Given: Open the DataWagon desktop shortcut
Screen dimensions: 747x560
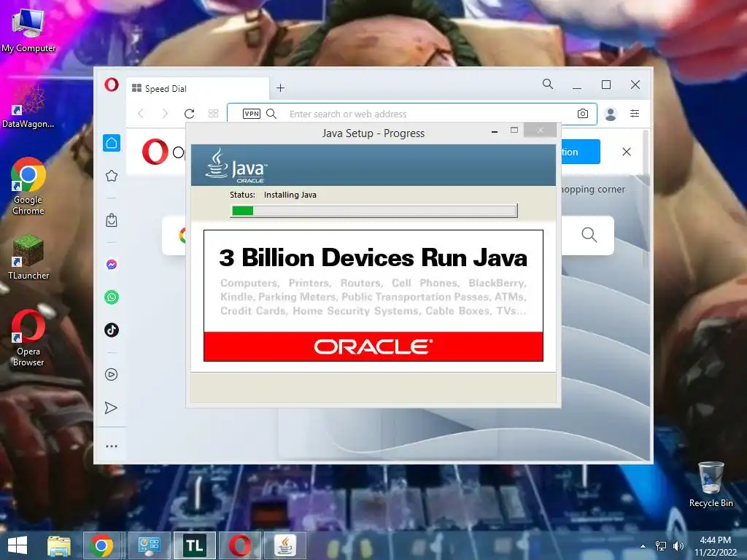Looking at the screenshot, I should [x=28, y=106].
